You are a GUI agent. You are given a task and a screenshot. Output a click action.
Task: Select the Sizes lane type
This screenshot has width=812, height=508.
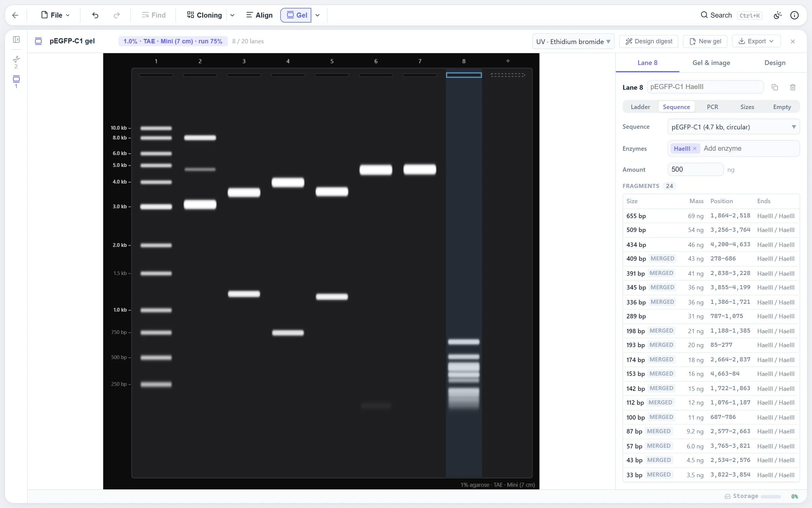coord(747,107)
